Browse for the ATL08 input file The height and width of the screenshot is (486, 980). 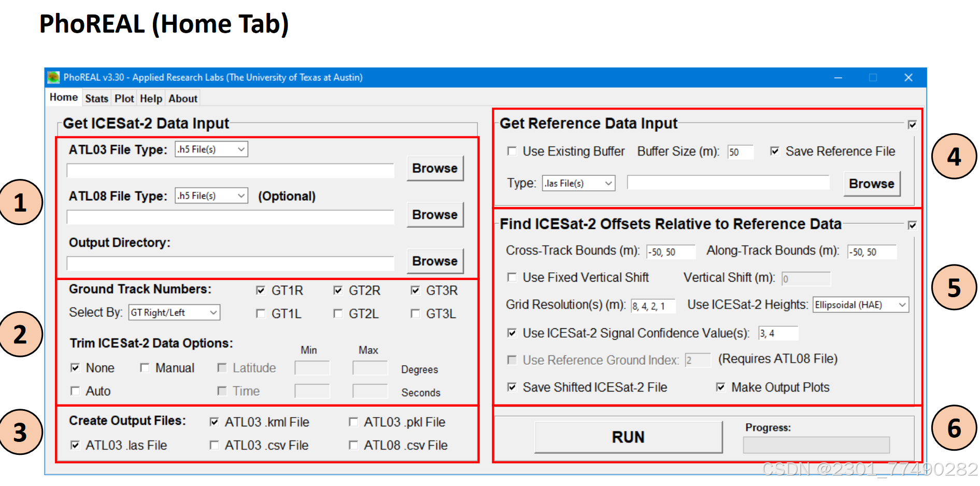coord(435,214)
